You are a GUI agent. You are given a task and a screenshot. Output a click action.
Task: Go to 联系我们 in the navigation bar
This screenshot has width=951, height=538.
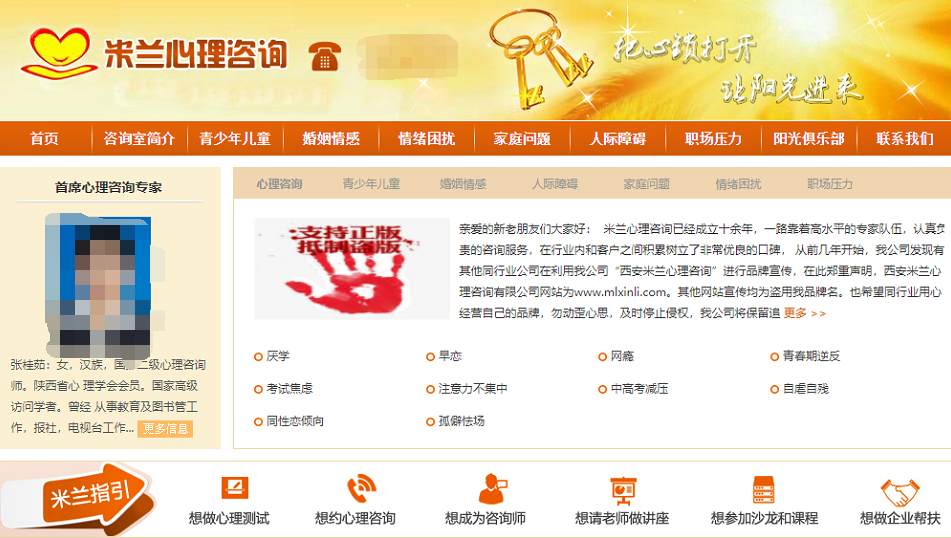click(904, 138)
